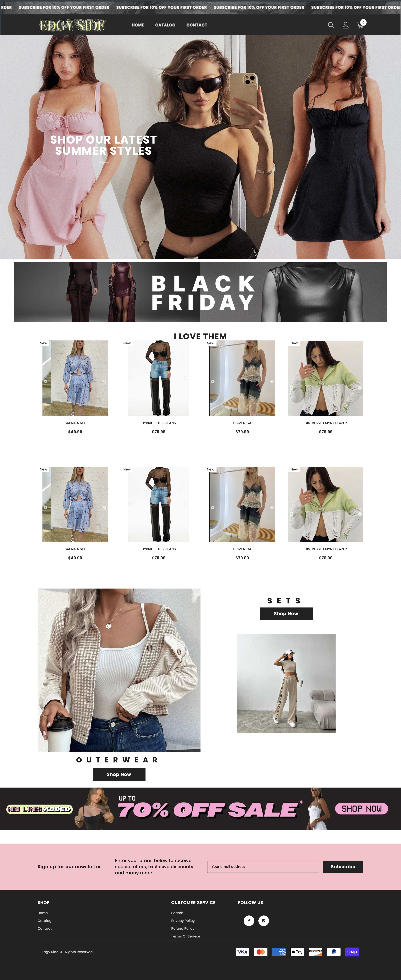This screenshot has height=980, width=401.
Task: Show next image on first Sabrina Set
Action: pyautogui.click(x=105, y=381)
